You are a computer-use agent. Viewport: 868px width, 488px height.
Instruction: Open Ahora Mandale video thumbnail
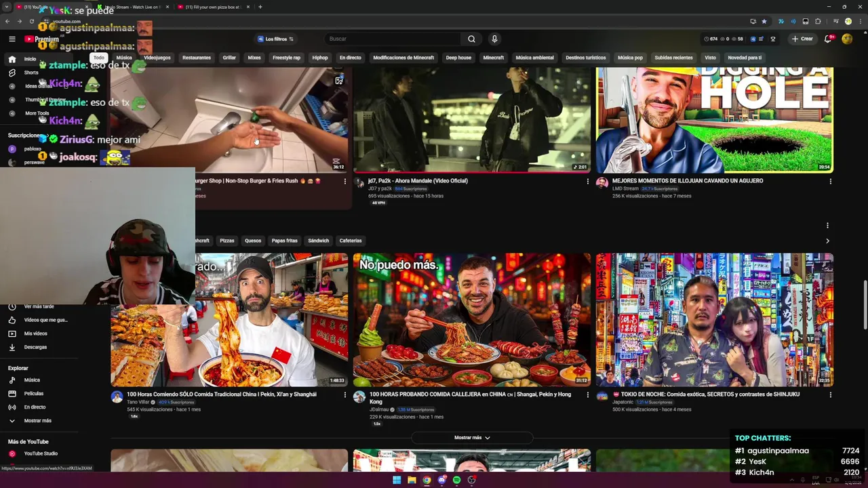pos(471,120)
